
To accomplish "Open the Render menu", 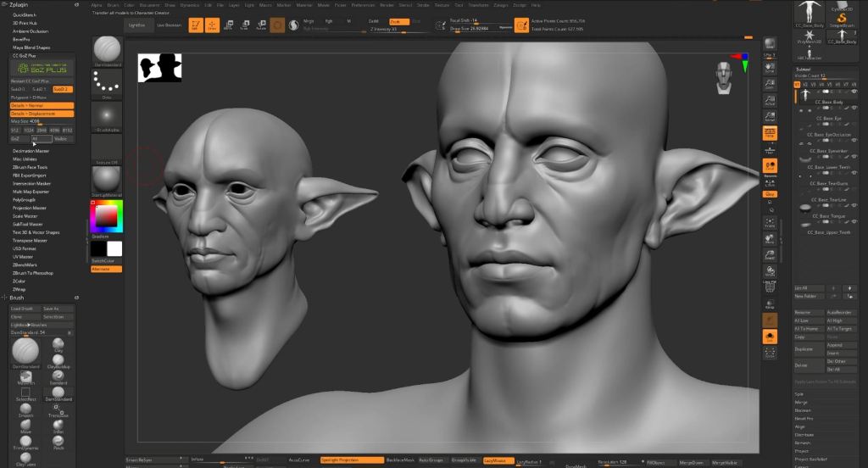I will pyautogui.click(x=387, y=5).
